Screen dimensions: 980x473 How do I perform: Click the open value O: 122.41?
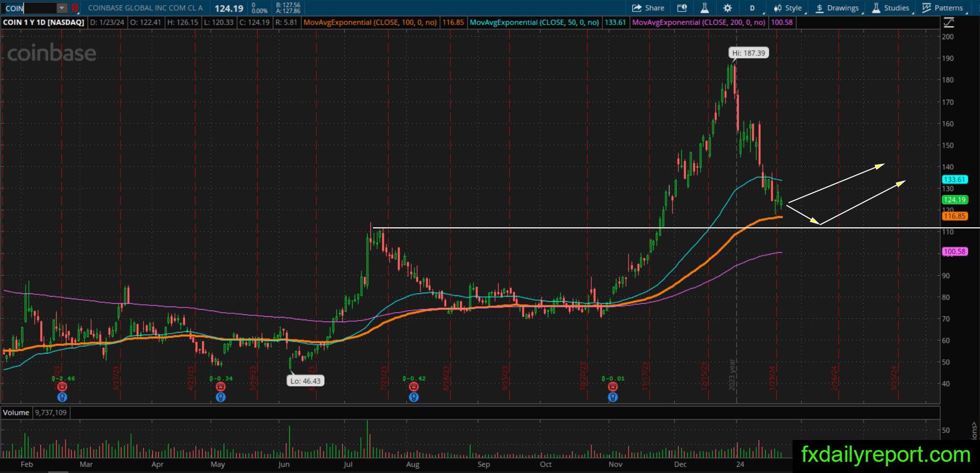pyautogui.click(x=146, y=23)
